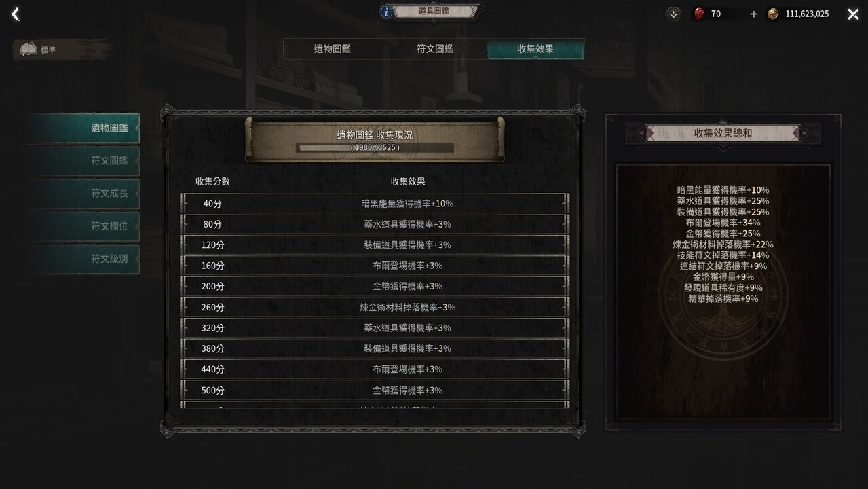Switch to the 遺物圖鑑 top tab
Image resolution: width=868 pixels, height=489 pixels.
click(333, 49)
